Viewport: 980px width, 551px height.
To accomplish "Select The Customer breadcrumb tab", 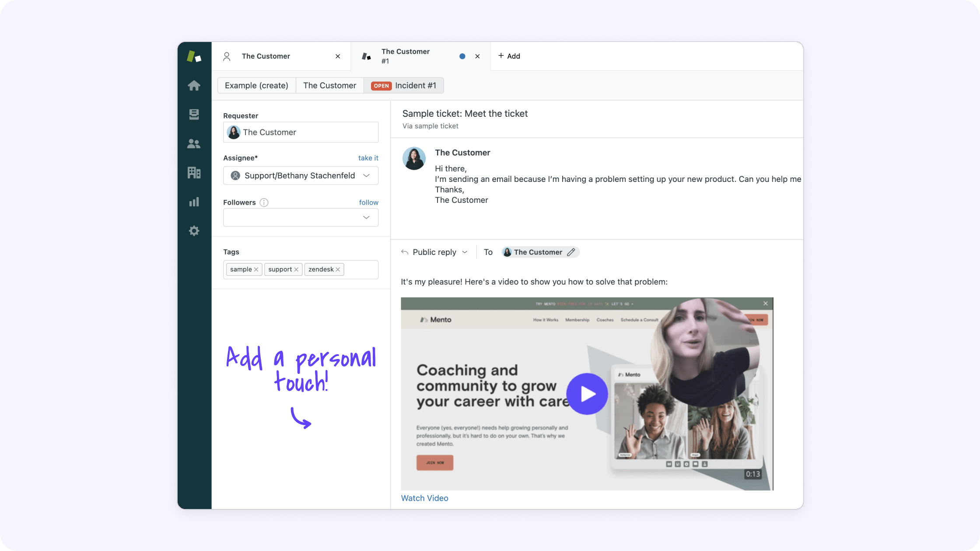I will click(x=329, y=85).
